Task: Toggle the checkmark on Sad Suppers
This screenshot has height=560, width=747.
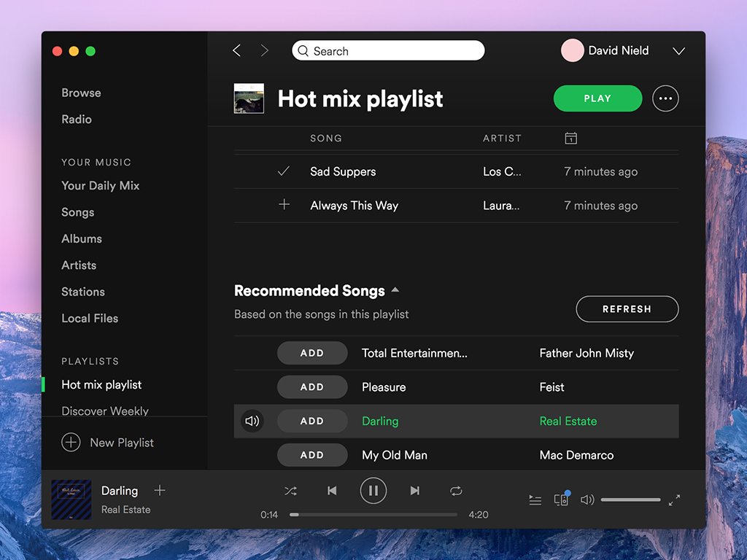Action: click(x=284, y=171)
